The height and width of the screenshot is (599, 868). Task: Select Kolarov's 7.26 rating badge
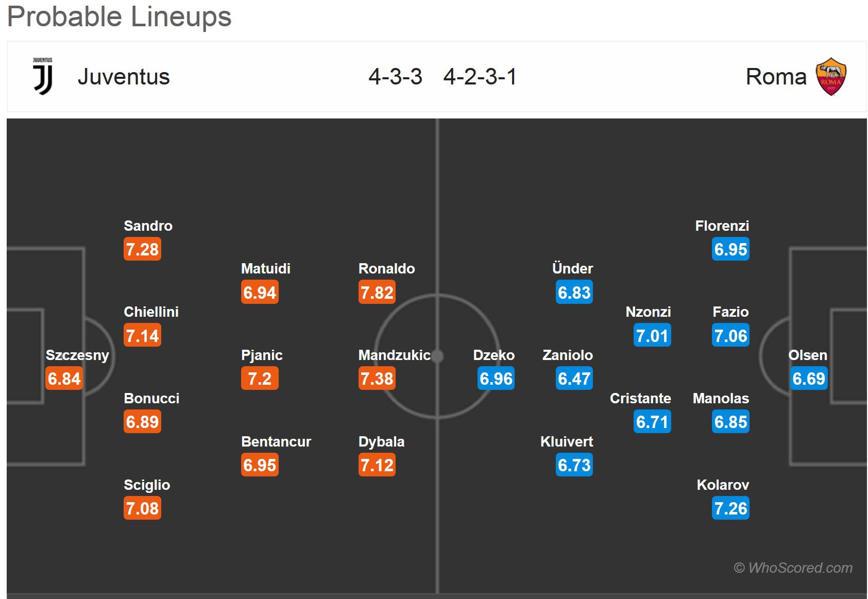(730, 508)
